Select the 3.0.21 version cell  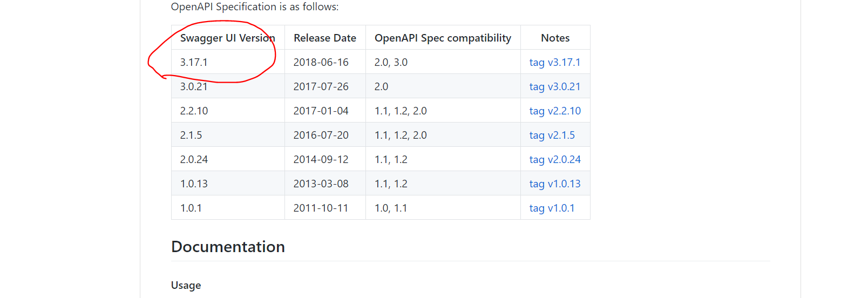[228, 86]
